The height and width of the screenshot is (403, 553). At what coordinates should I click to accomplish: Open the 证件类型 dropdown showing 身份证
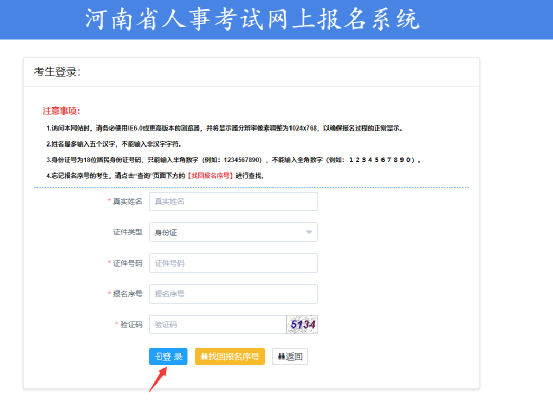point(233,232)
